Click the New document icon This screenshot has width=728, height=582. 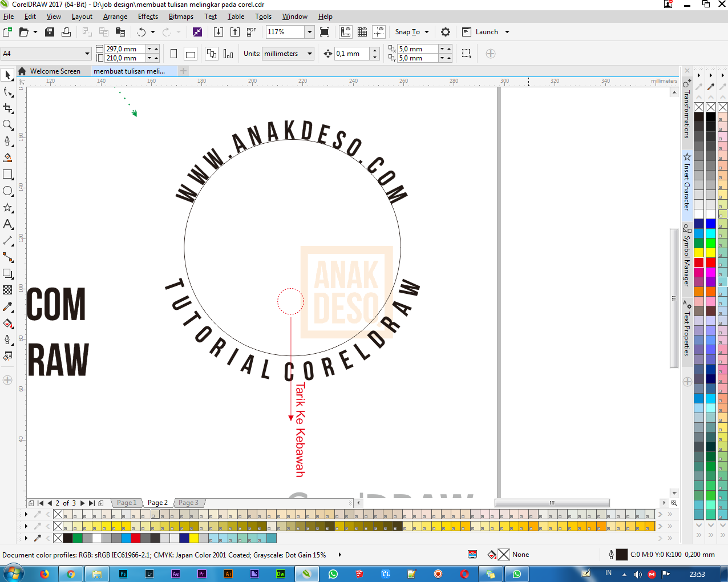[7, 32]
